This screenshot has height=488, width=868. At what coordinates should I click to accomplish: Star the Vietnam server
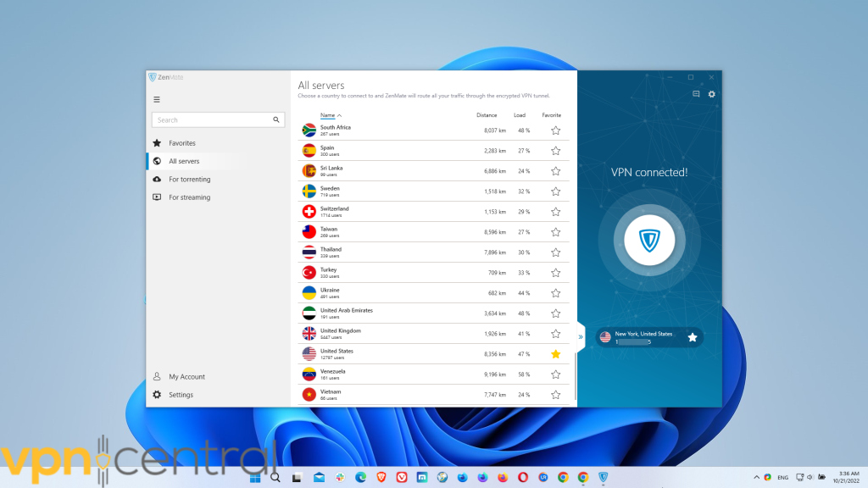(x=556, y=395)
